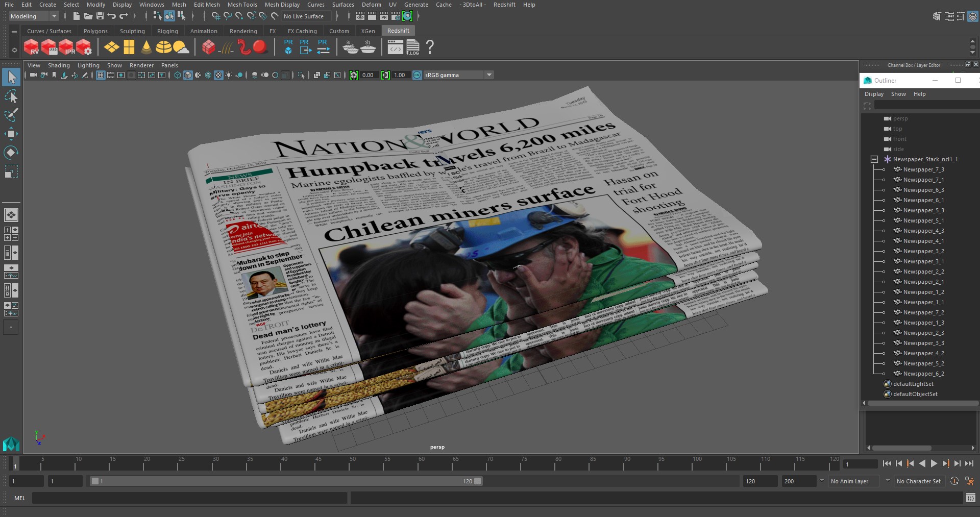This screenshot has width=980, height=517.
Task: Click the current frame input field
Action: 860,464
